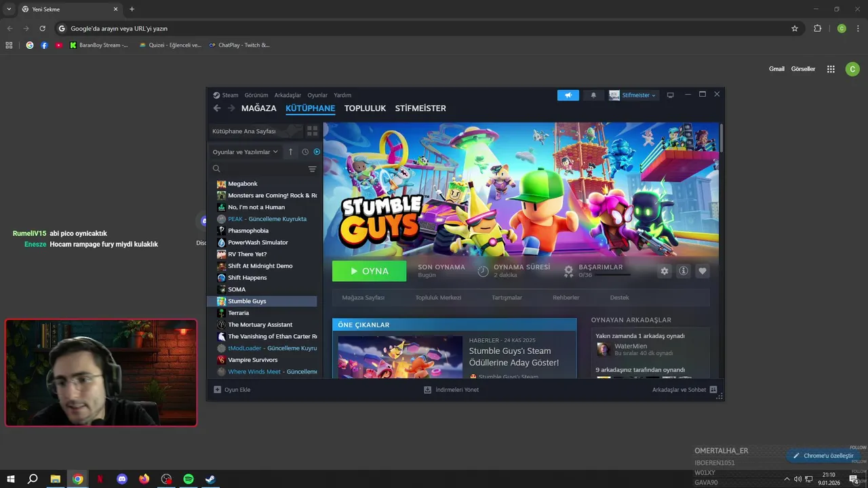Open Chrome tab search chevron

pyautogui.click(x=9, y=9)
